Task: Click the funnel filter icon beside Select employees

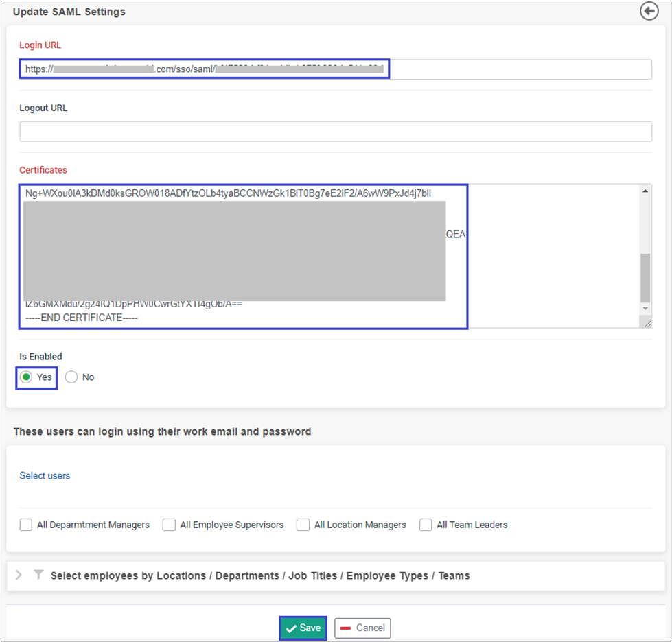Action: [x=38, y=575]
